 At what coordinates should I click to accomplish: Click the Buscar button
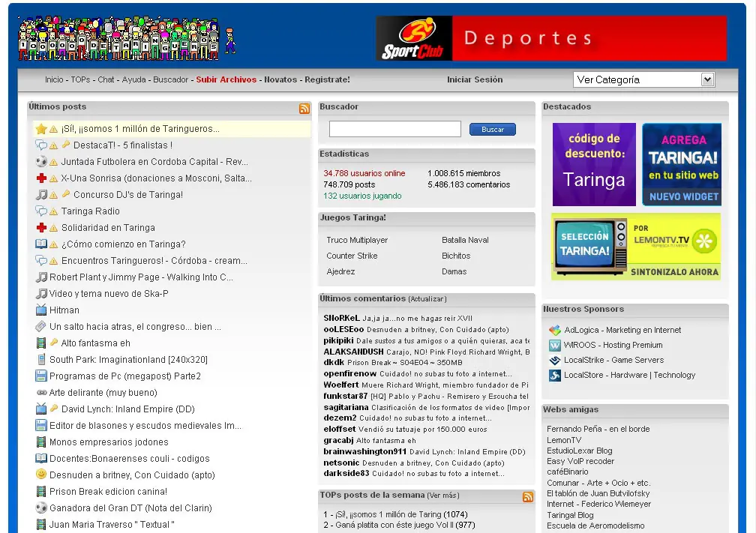tap(492, 129)
